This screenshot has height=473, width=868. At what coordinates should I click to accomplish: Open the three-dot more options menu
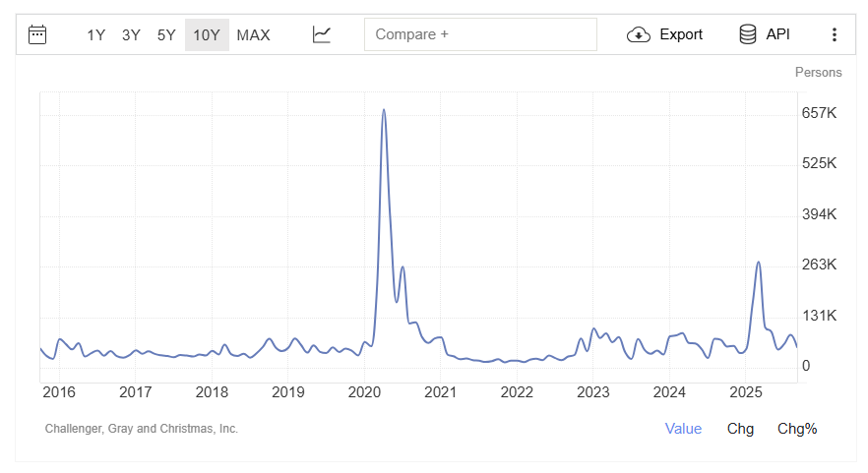click(835, 34)
